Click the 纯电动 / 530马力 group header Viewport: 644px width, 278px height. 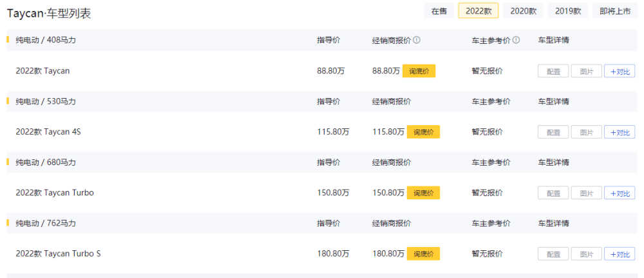pos(46,101)
